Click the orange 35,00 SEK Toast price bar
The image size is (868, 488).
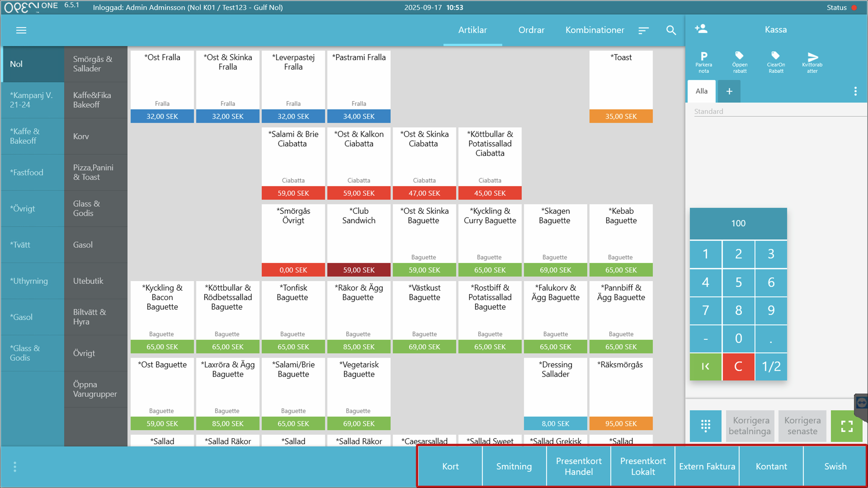[x=621, y=116]
